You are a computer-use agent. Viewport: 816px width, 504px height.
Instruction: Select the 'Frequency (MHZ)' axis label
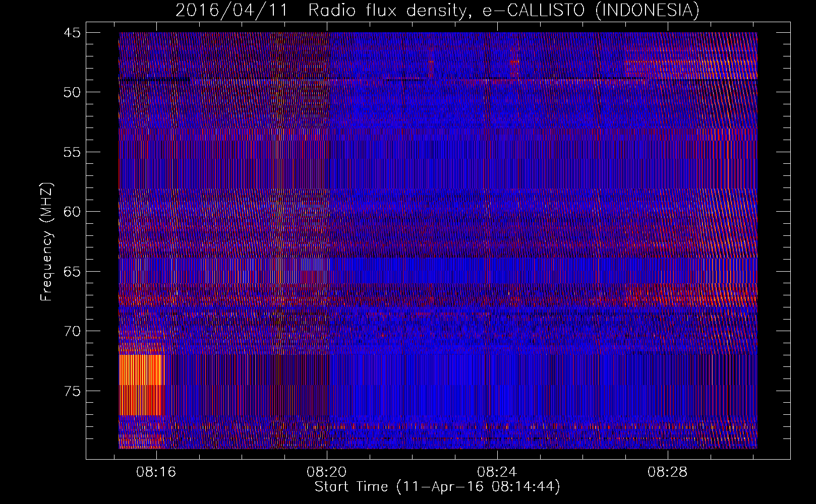[x=46, y=242]
